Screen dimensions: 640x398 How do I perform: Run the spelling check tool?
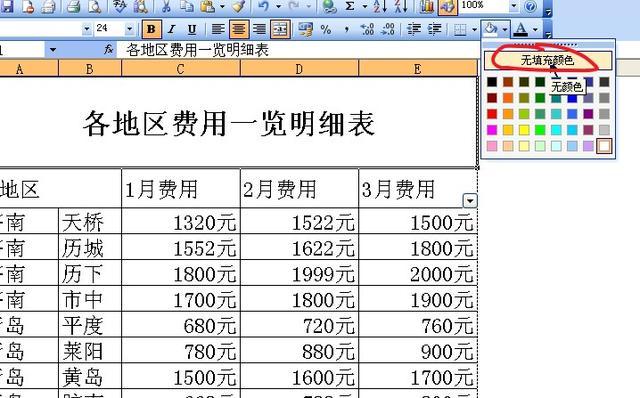coord(119,5)
